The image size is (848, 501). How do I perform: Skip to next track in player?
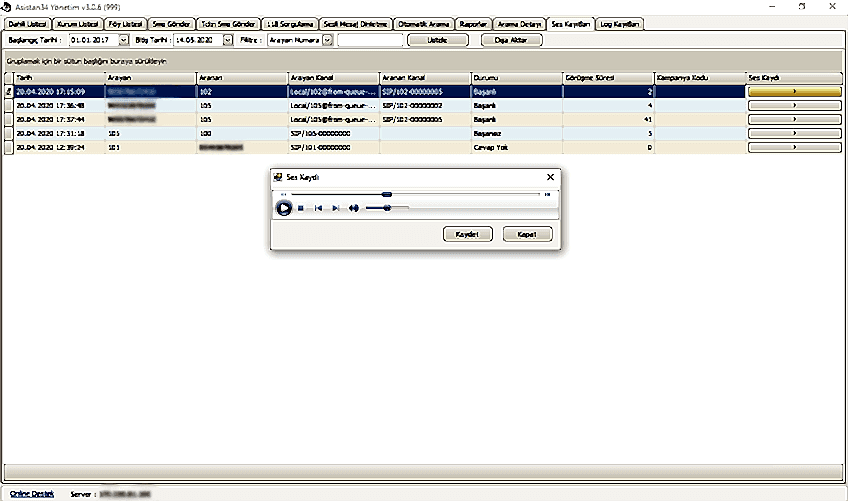point(336,208)
